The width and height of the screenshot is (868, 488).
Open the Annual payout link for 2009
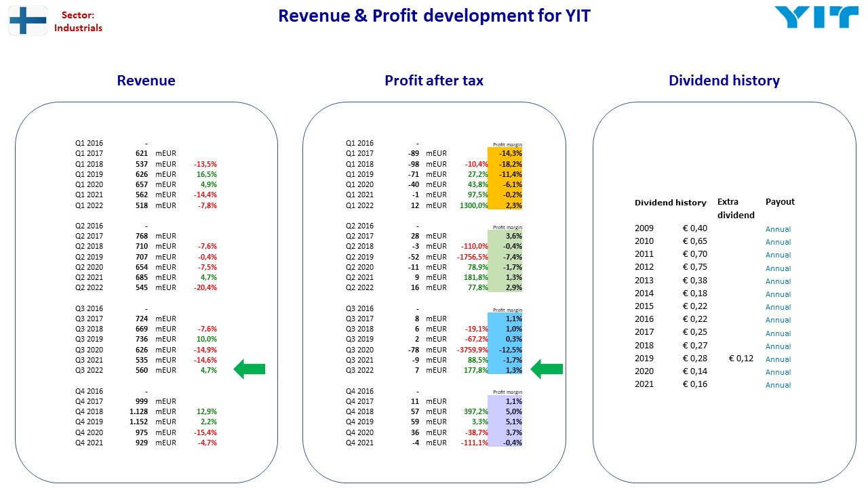point(778,229)
